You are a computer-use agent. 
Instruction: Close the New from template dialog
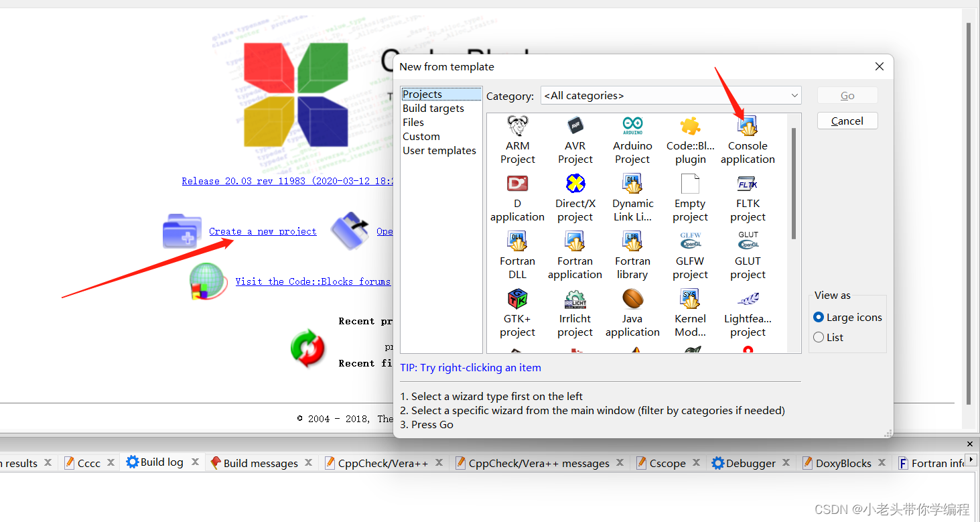[x=880, y=66]
